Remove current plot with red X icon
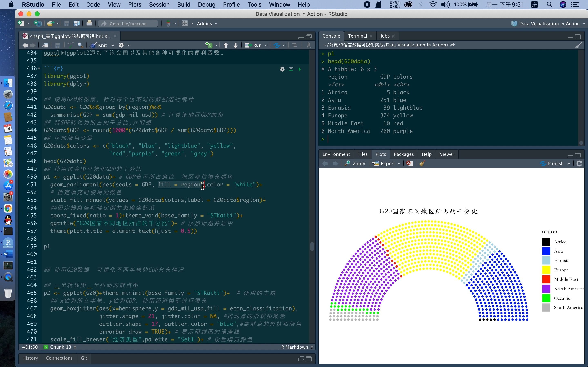The width and height of the screenshot is (588, 367). tap(410, 163)
